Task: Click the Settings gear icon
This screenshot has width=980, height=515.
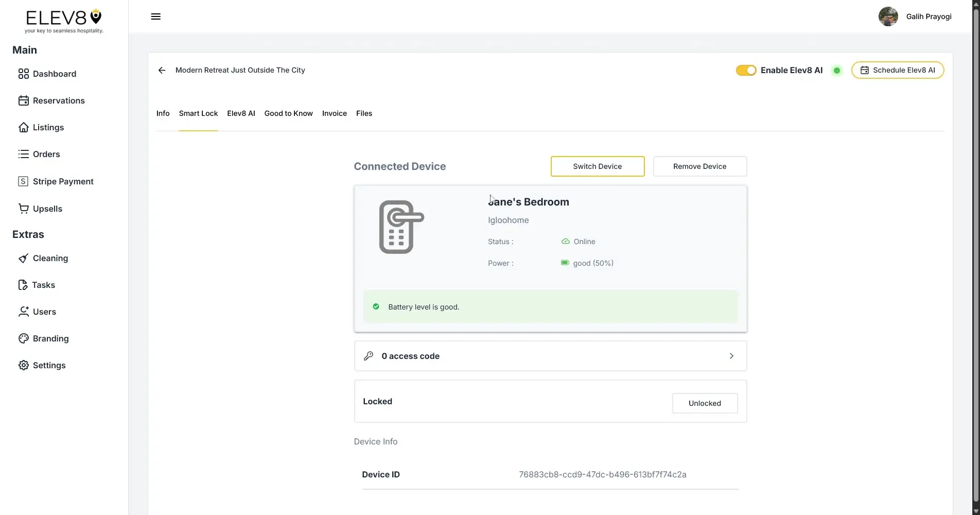Action: click(24, 365)
